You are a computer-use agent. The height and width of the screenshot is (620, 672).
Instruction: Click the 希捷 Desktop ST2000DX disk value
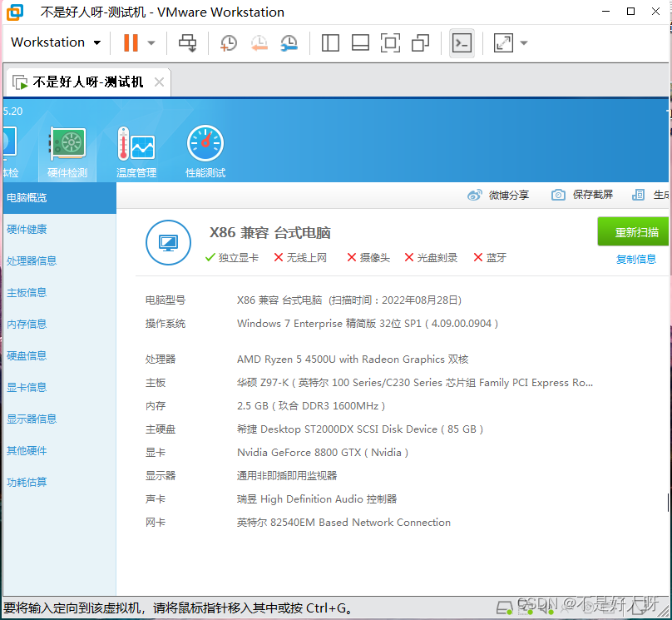click(360, 429)
